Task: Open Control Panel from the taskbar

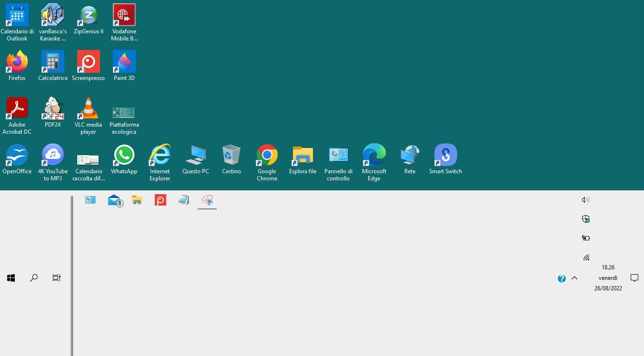Action: [x=91, y=200]
